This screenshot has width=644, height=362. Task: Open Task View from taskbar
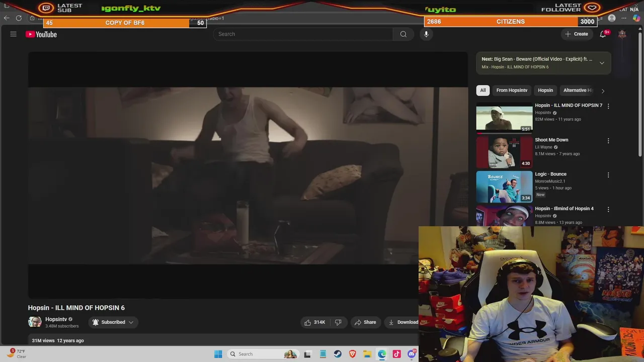pyautogui.click(x=307, y=354)
